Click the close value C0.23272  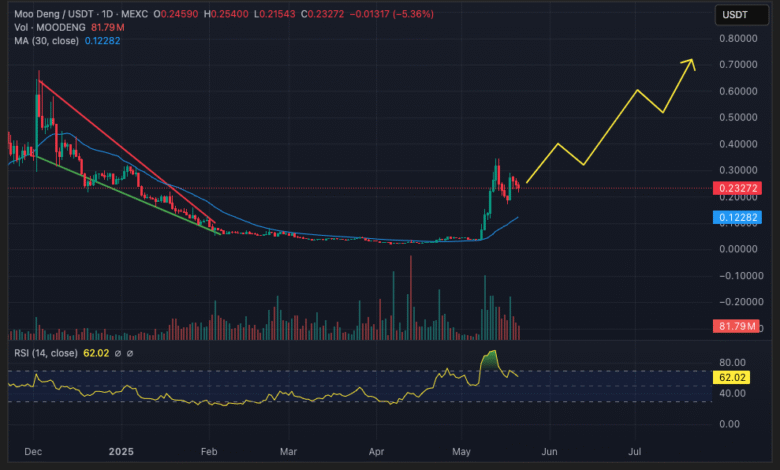[322, 14]
